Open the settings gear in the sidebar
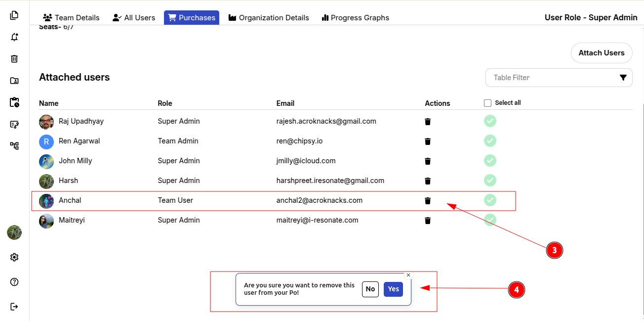644x321 pixels. pos(14,257)
